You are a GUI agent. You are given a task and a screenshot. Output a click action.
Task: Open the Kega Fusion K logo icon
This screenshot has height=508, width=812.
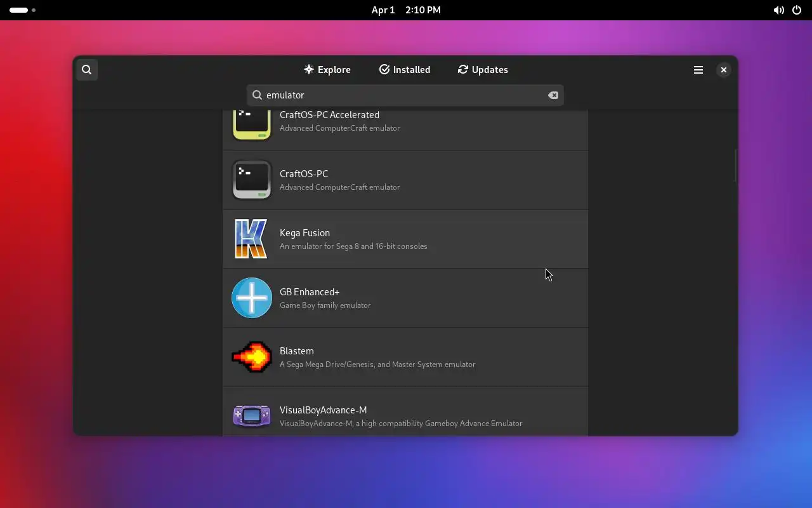point(252,239)
